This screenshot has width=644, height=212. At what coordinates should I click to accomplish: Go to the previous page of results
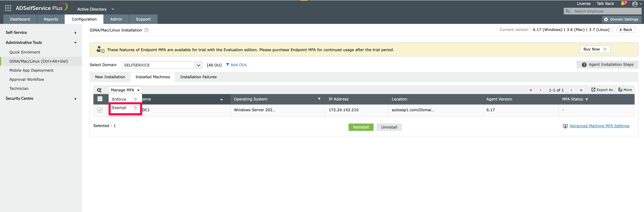(x=541, y=90)
